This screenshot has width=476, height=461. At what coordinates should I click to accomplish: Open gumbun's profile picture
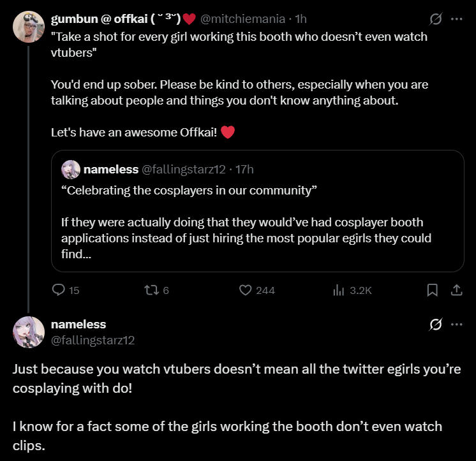(28, 27)
